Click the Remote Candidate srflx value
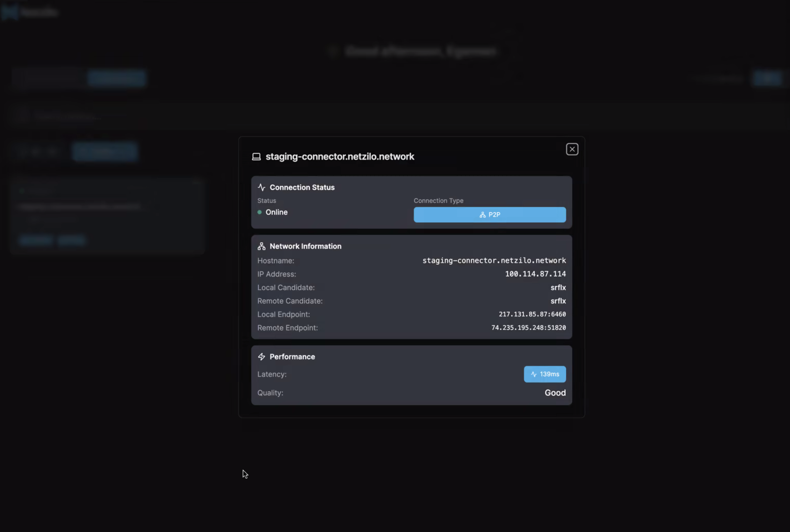790x532 pixels. [x=558, y=301]
